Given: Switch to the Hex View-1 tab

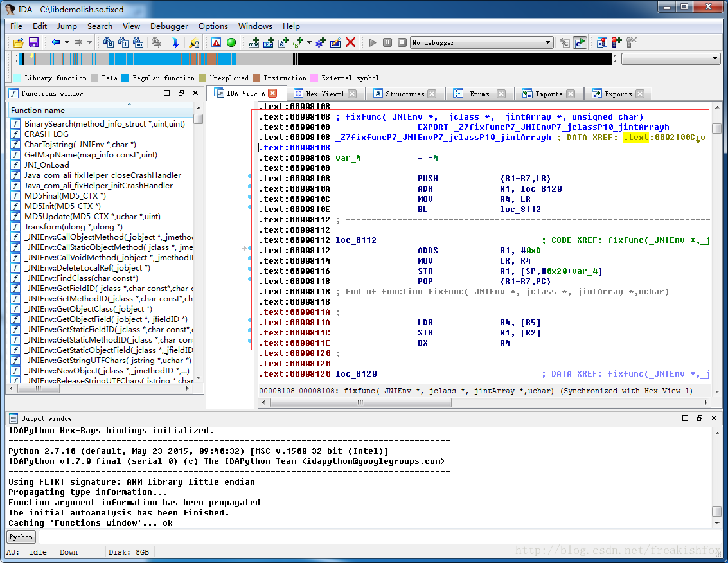Looking at the screenshot, I should (324, 94).
